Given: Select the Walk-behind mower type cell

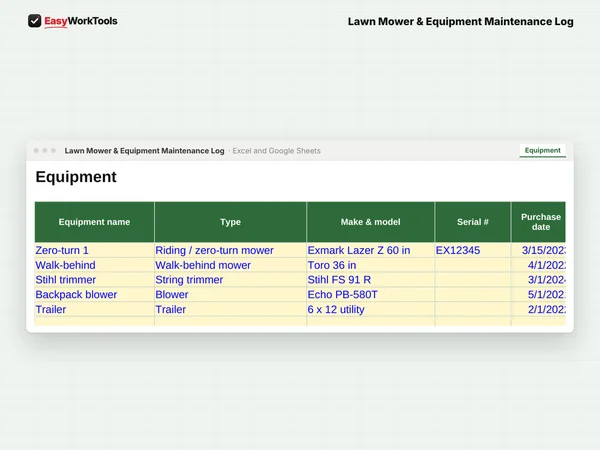Looking at the screenshot, I should (230, 265).
